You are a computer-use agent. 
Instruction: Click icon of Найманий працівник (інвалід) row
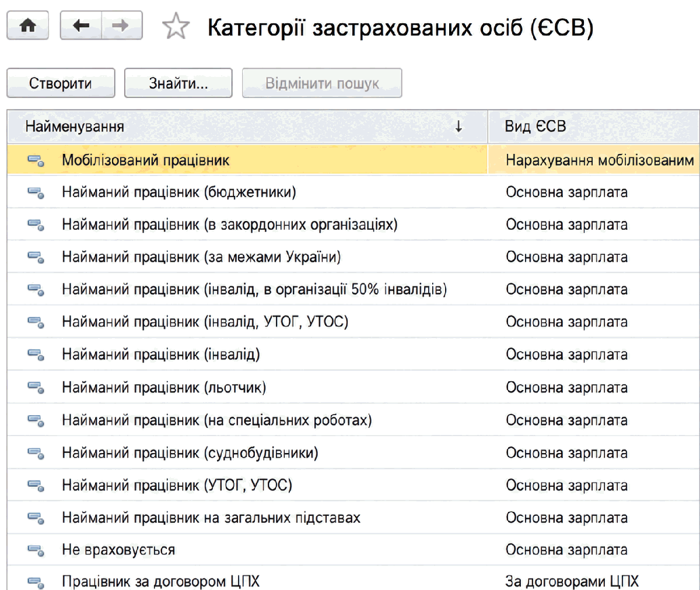(36, 354)
